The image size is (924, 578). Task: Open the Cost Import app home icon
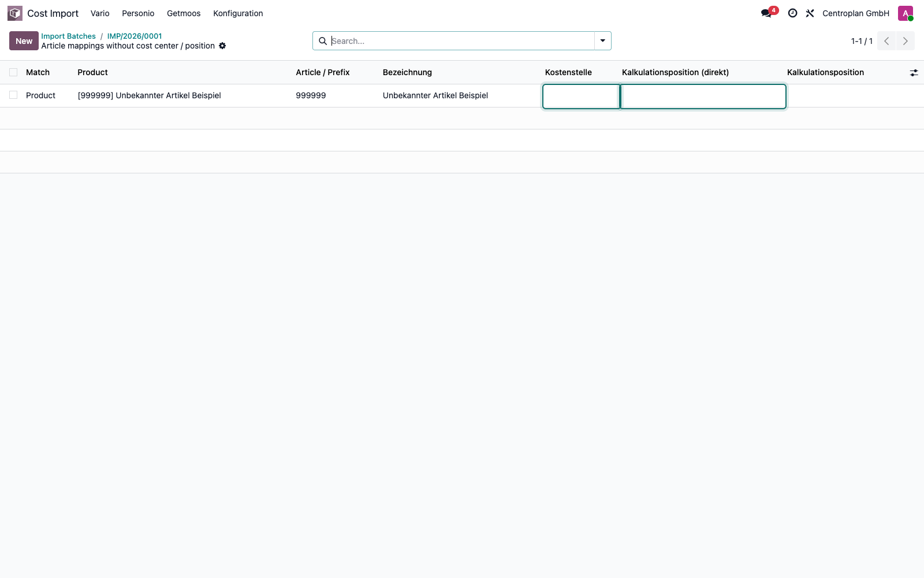click(15, 13)
